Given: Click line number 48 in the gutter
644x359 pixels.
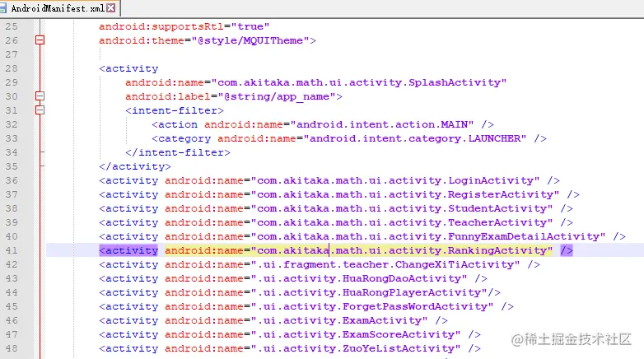Looking at the screenshot, I should (12, 348).
